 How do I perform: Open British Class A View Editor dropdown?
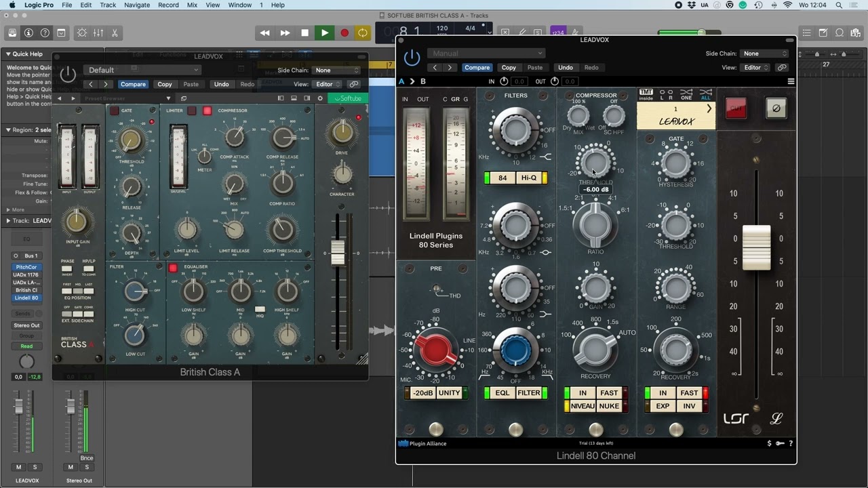click(328, 85)
